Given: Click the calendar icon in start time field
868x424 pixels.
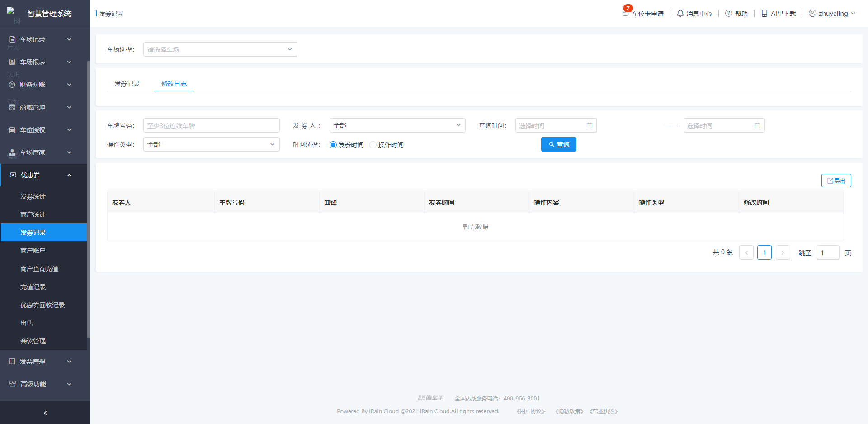Looking at the screenshot, I should tap(590, 126).
